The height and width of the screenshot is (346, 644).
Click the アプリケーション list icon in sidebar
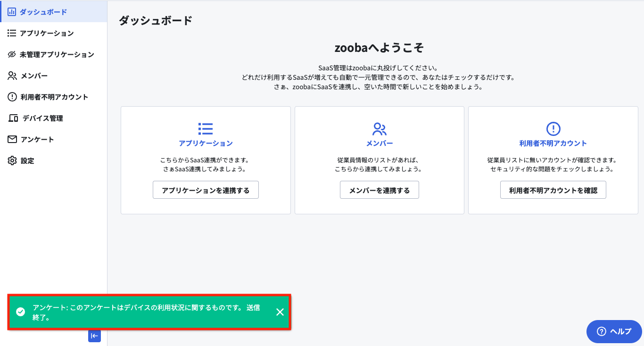(12, 33)
